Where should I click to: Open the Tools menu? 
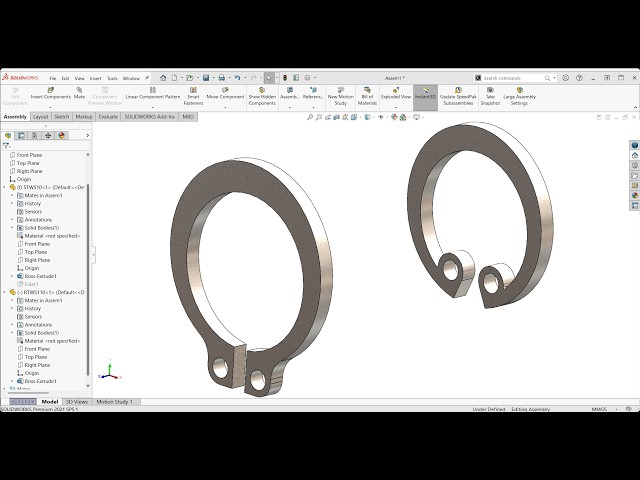point(112,78)
